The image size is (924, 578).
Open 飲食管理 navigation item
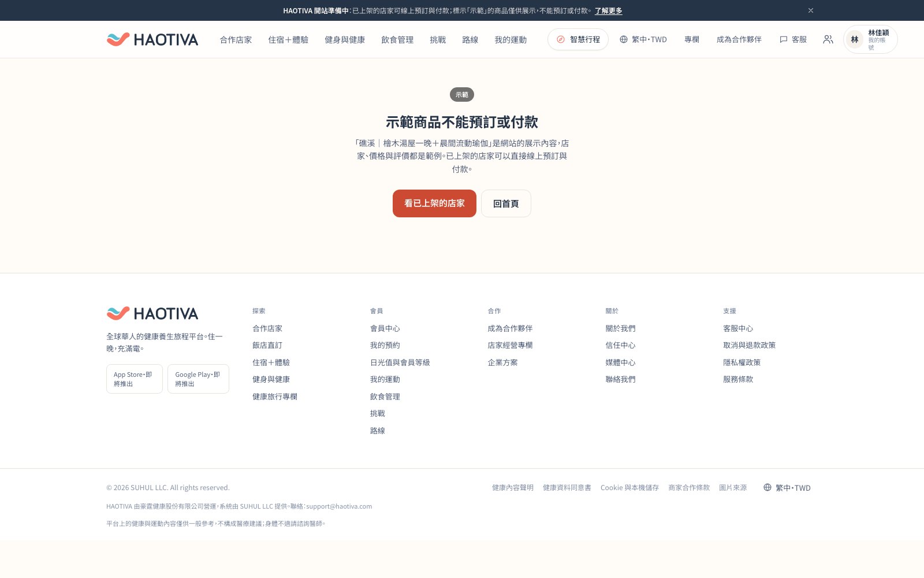point(397,39)
